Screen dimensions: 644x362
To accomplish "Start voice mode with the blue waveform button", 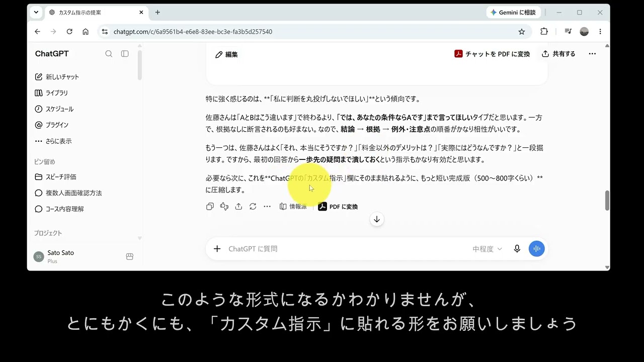I will point(536,249).
